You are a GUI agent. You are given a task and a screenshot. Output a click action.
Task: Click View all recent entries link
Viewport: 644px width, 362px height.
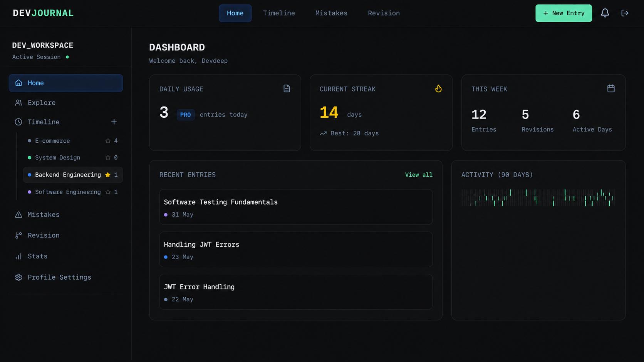pyautogui.click(x=419, y=175)
